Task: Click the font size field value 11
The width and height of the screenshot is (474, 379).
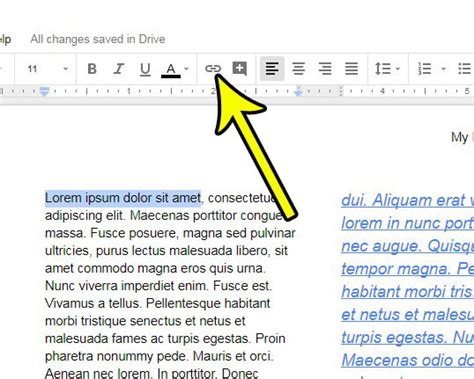Action: (32, 69)
